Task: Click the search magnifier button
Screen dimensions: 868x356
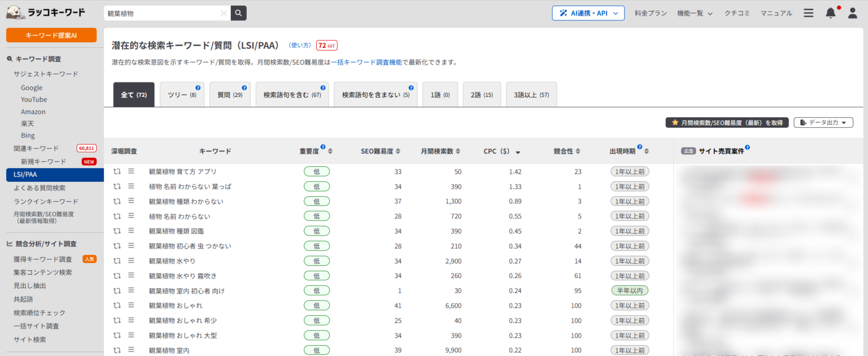Action: click(x=239, y=13)
